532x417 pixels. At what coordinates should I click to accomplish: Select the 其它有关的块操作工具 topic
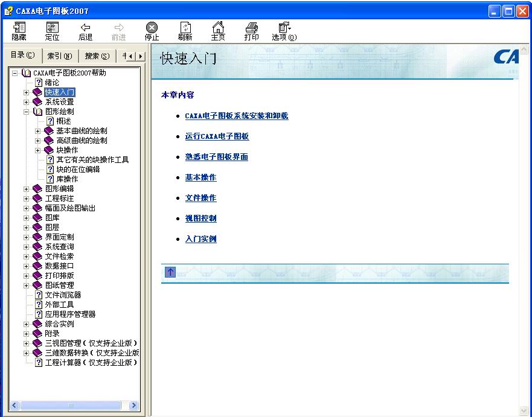click(x=92, y=160)
